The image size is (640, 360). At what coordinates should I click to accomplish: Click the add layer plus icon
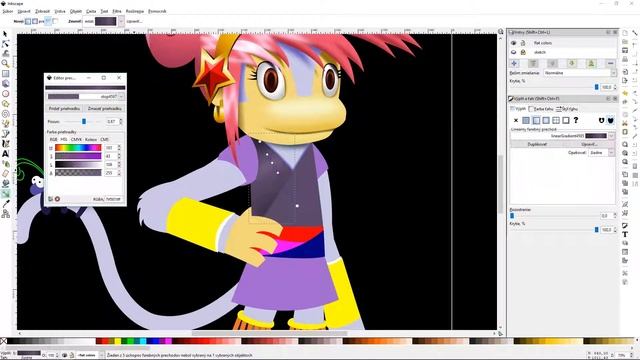point(514,63)
